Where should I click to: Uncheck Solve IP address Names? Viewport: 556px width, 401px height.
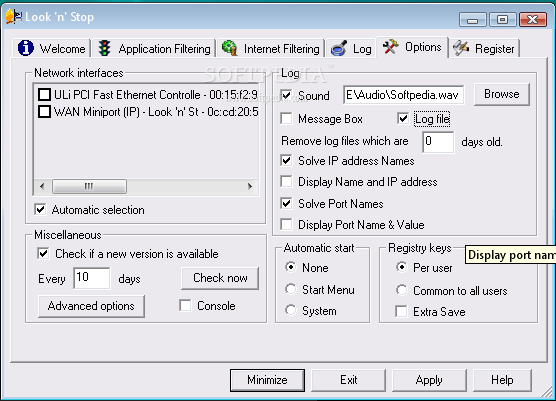286,160
